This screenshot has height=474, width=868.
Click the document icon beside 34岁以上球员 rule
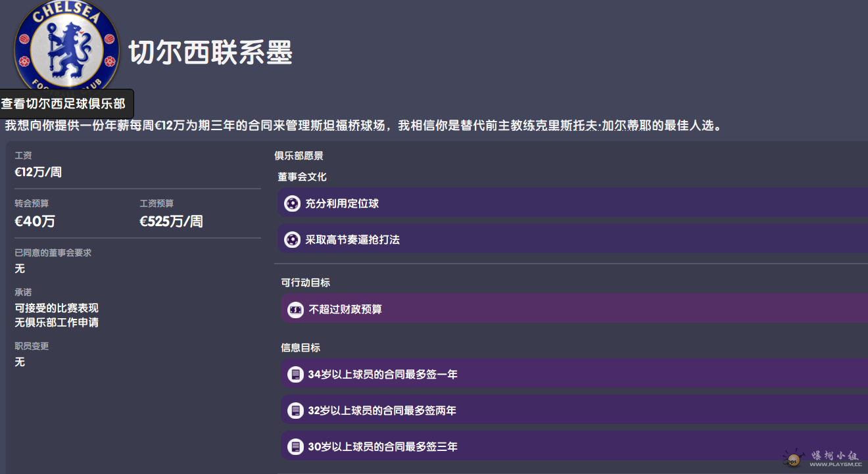pyautogui.click(x=295, y=375)
